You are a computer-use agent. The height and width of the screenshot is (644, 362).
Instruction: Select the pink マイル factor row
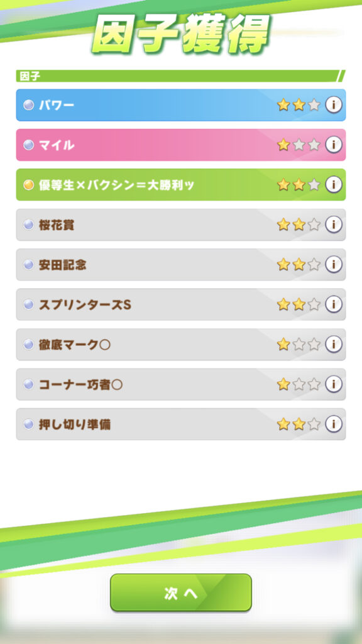tap(180, 145)
